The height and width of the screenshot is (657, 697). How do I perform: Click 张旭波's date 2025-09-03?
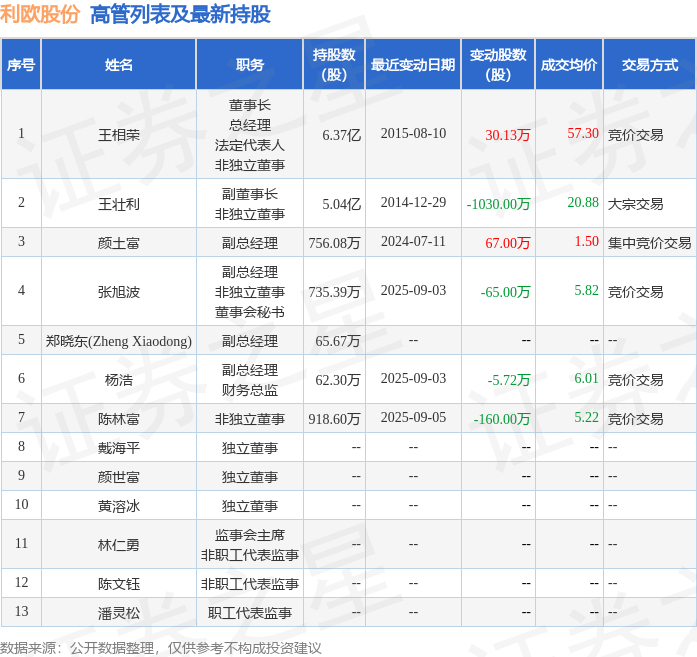coord(413,290)
